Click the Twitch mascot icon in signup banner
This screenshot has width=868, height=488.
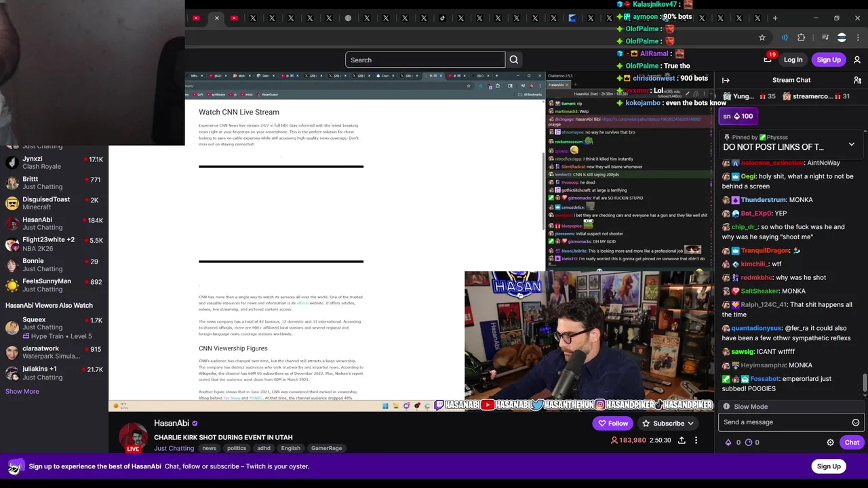tap(15, 466)
